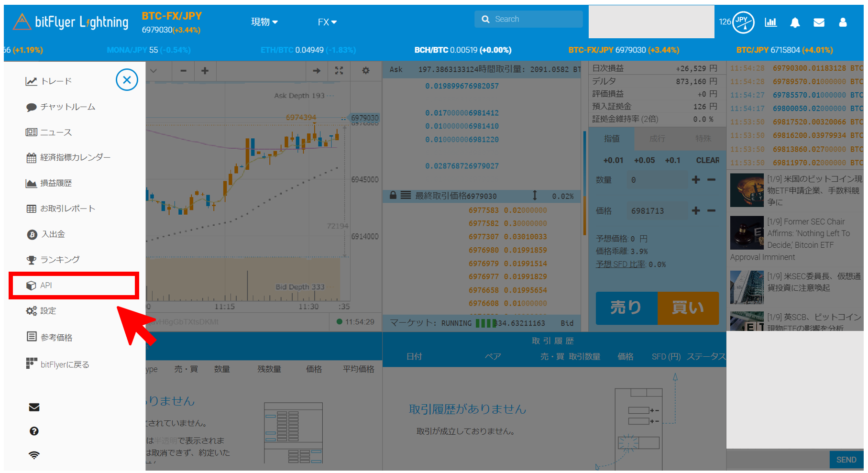Image resolution: width=868 pixels, height=473 pixels.
Task: Open the user account icon
Action: 843,22
